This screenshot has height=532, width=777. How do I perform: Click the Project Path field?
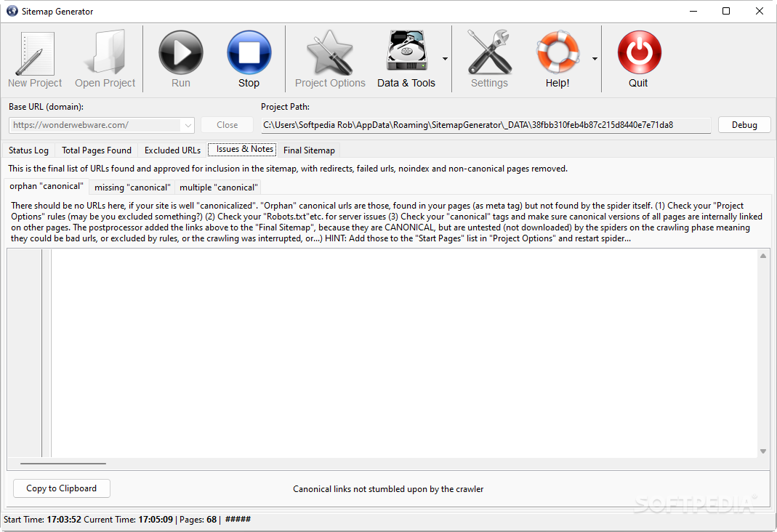click(x=486, y=125)
